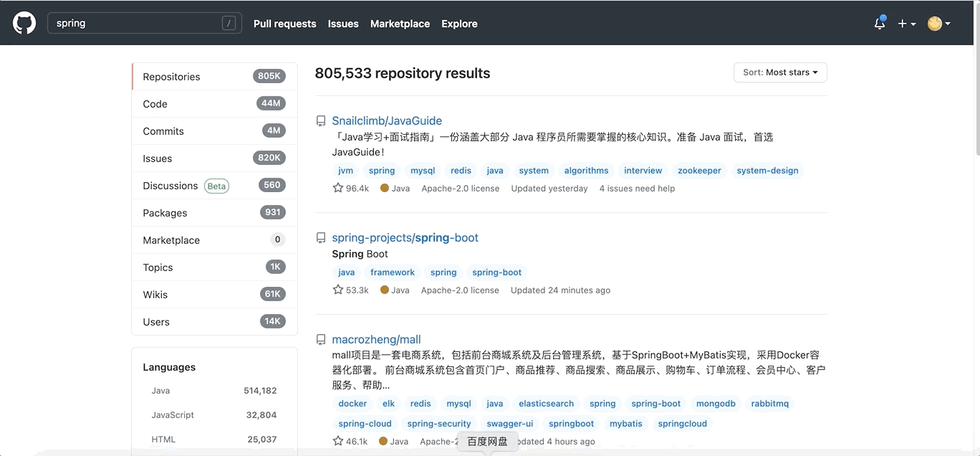980x456 pixels.
Task: Click the 96.4k star count of JavaGuide
Action: point(351,189)
